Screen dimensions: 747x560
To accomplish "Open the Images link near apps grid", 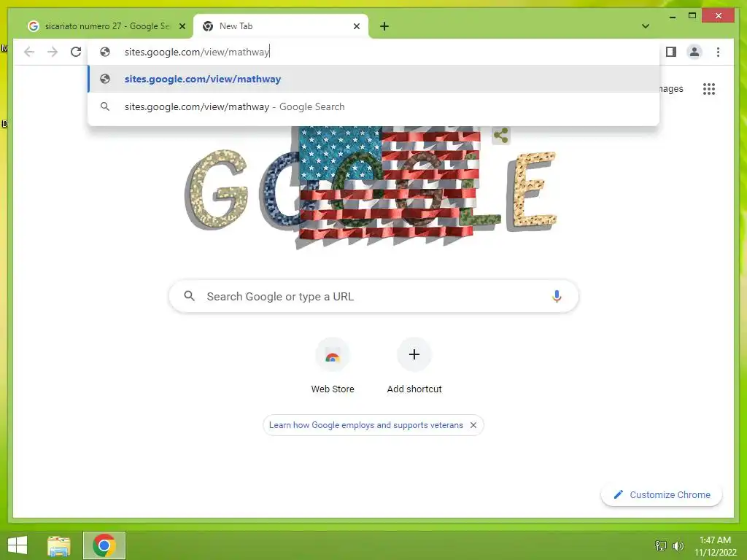I will (x=671, y=89).
